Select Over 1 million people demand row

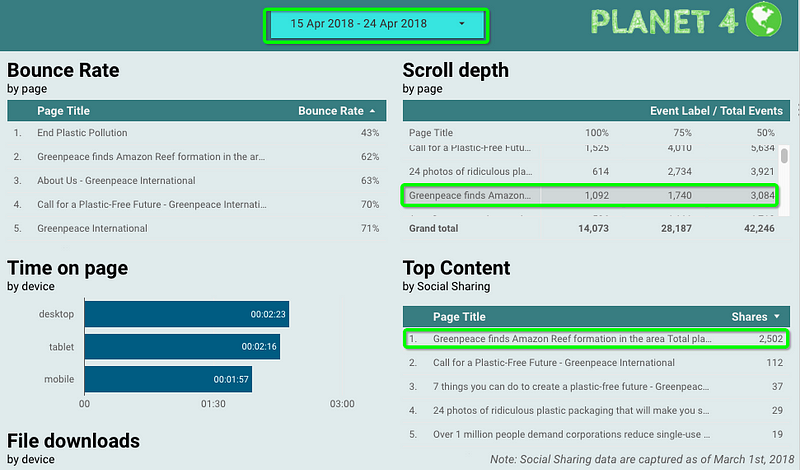coord(596,435)
